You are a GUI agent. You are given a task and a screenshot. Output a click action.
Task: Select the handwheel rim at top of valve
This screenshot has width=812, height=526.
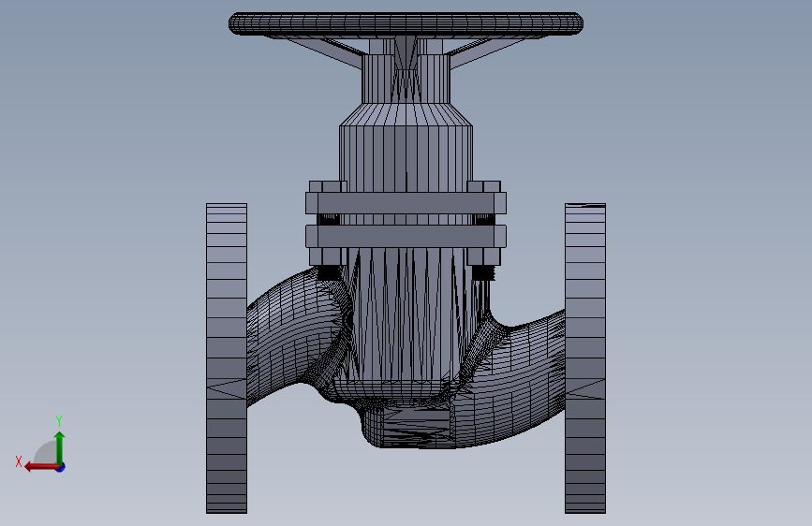406,23
